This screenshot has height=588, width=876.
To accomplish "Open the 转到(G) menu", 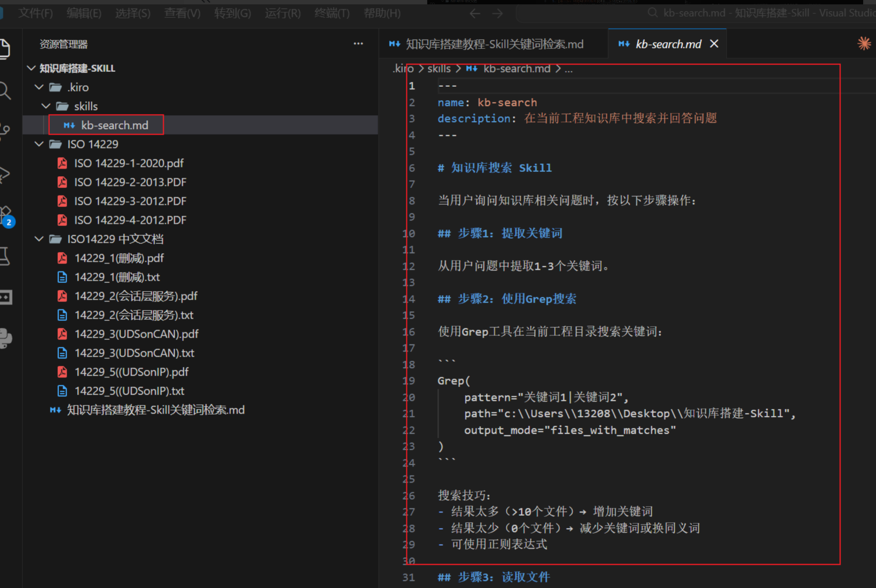I will tap(232, 13).
